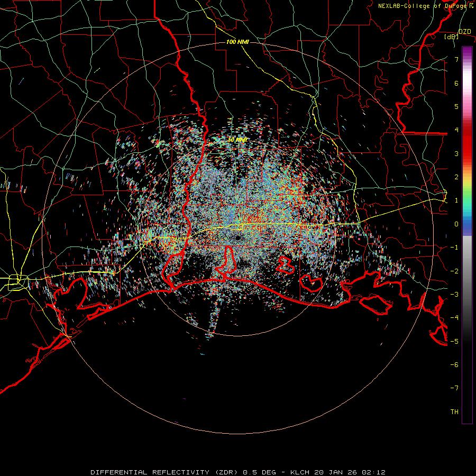Click the 6 value on the color scale
Viewport: 476px width, 476px height.
456,83
